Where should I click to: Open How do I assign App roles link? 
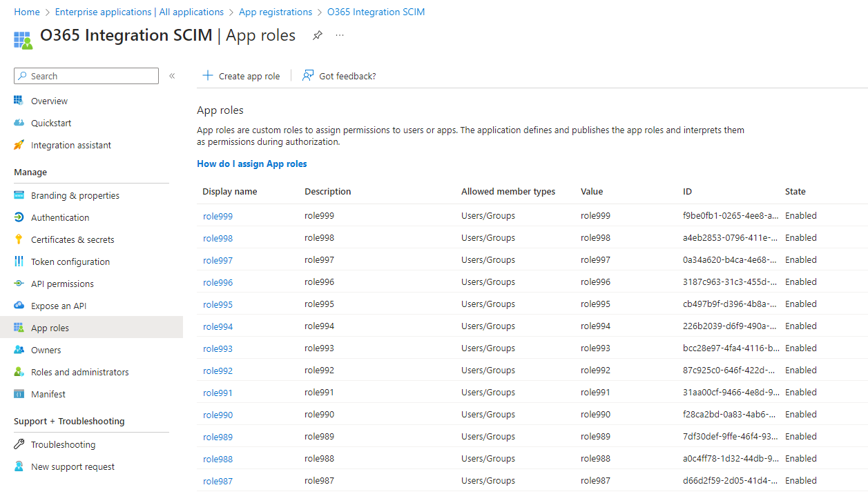(252, 164)
